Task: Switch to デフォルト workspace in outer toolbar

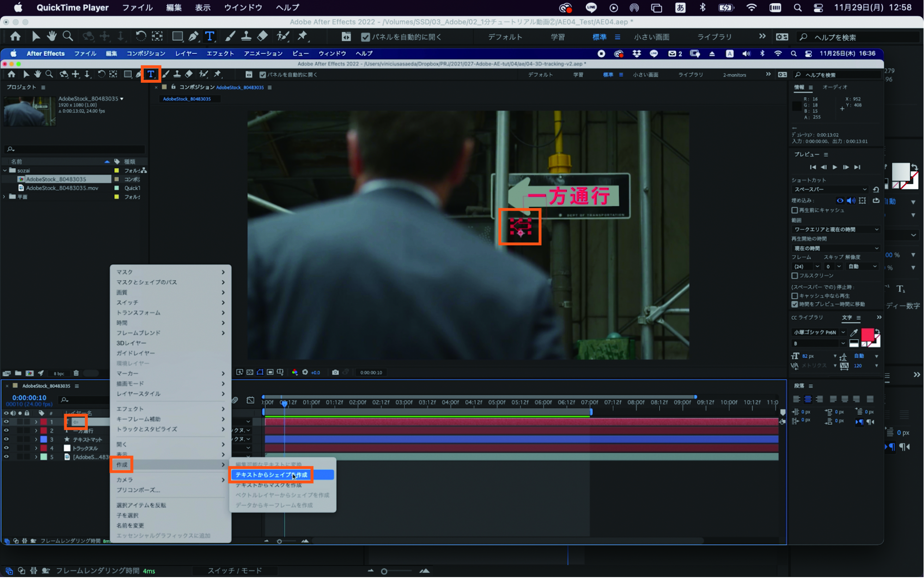Action: (505, 37)
